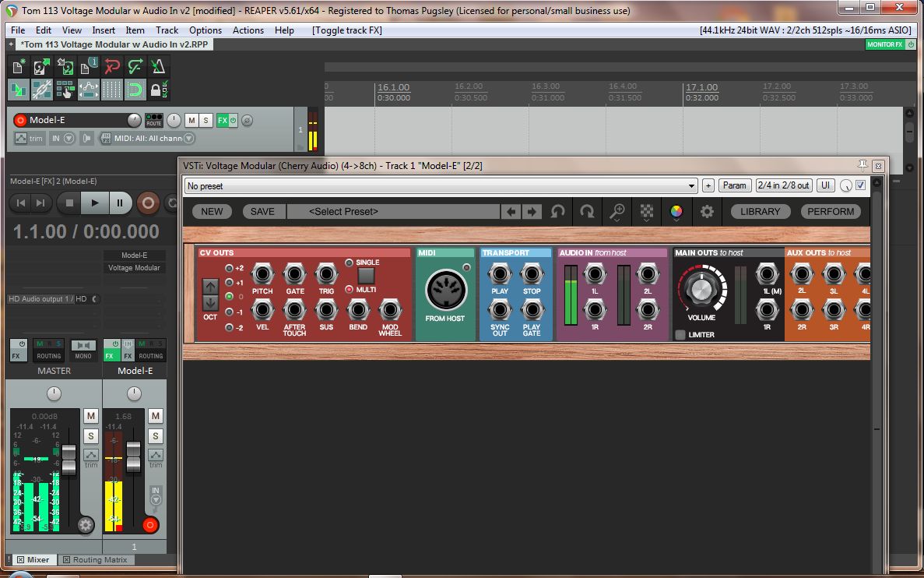924x578 pixels.
Task: Open the No preset combo box in the FX window
Action: [x=441, y=185]
